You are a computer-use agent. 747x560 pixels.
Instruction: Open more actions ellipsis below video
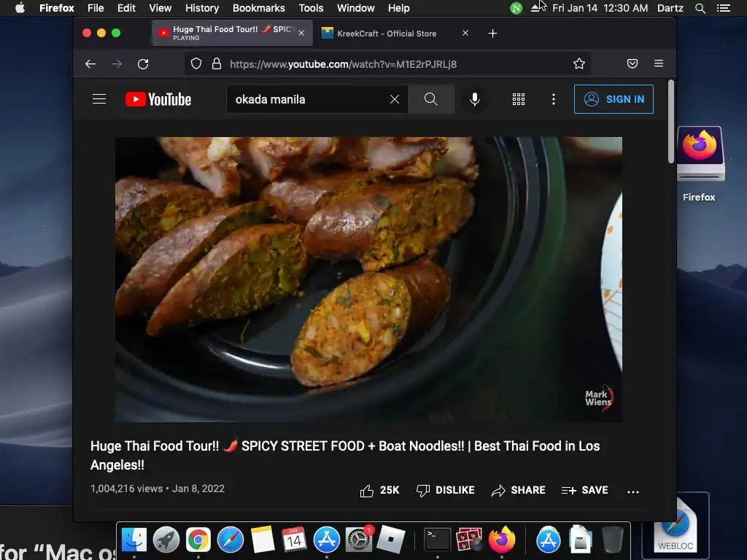pyautogui.click(x=633, y=492)
